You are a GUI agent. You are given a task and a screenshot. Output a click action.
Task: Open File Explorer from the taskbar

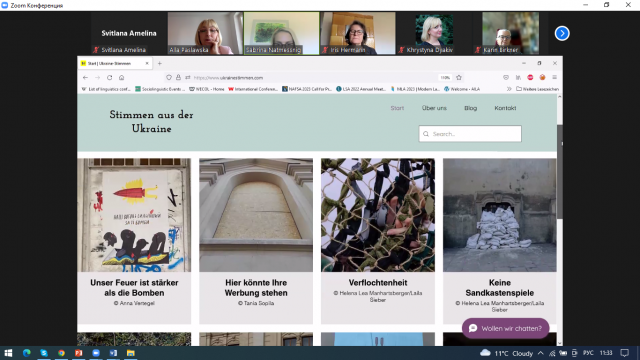(x=131, y=353)
